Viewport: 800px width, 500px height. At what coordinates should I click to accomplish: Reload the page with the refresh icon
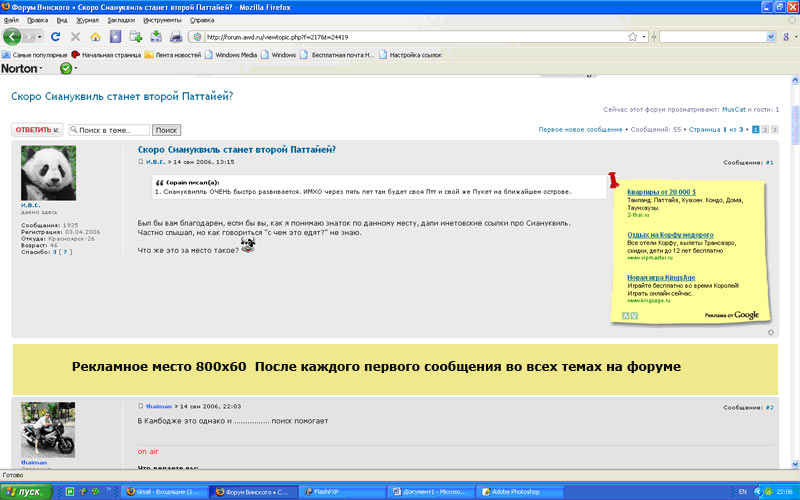56,37
